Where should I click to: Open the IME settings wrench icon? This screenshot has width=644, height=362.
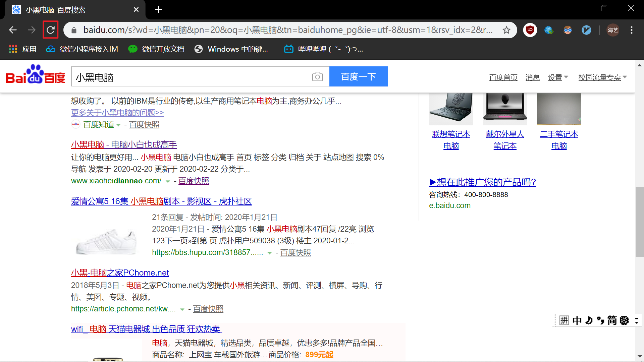(x=624, y=320)
